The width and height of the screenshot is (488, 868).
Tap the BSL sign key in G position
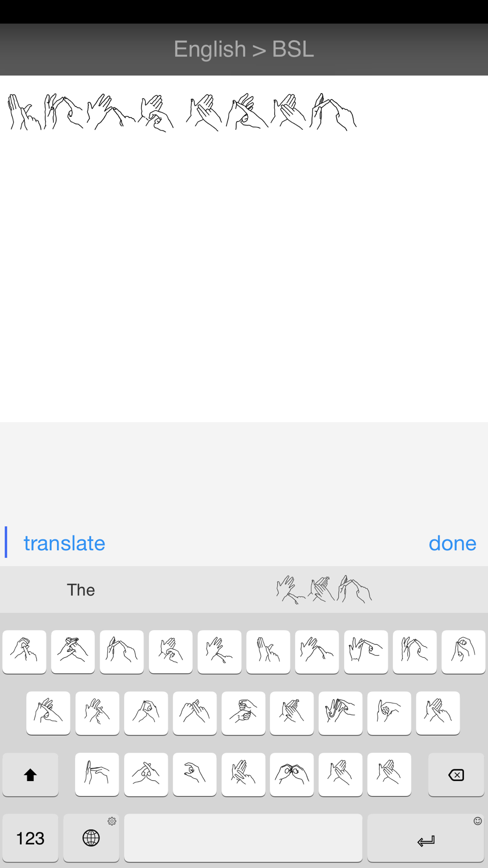tap(244, 713)
